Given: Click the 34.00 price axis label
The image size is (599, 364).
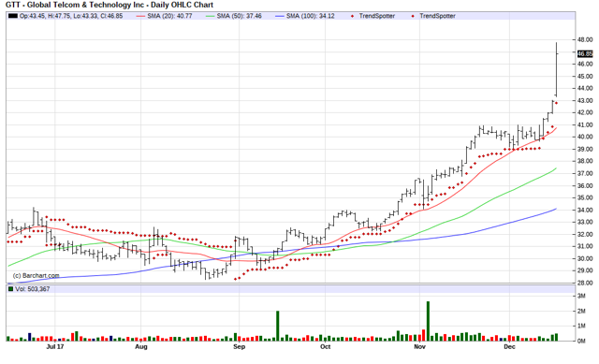Looking at the screenshot, I should point(585,210).
